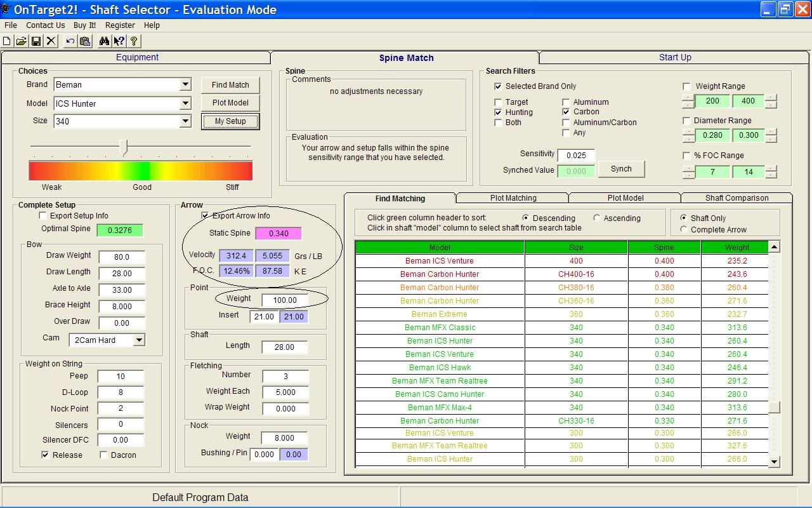Click the New file toolbar icon
This screenshot has width=812, height=508.
[7, 41]
